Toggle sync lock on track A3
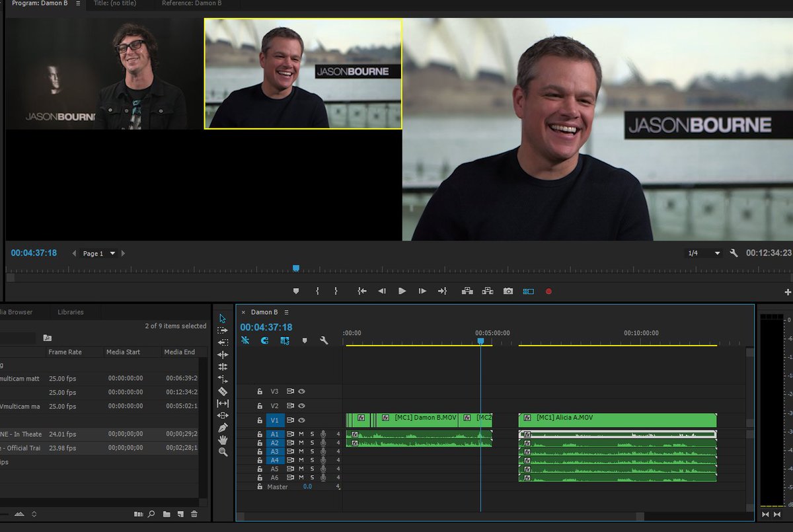Viewport: 793px width, 532px height. coord(290,451)
